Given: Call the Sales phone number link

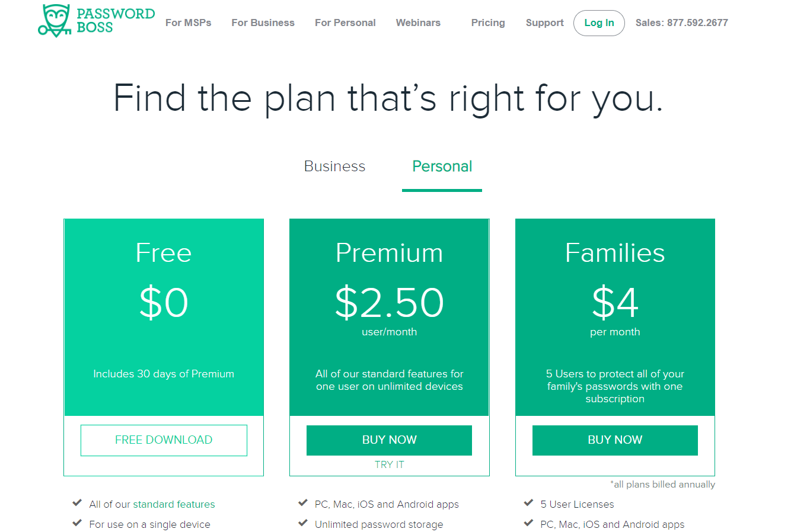Looking at the screenshot, I should pos(681,23).
